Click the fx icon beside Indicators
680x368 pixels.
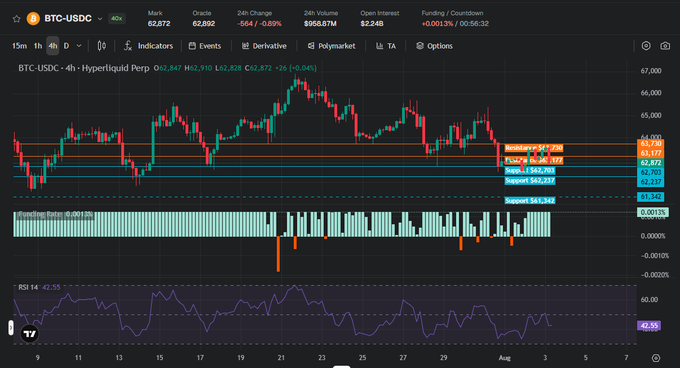[x=128, y=46]
